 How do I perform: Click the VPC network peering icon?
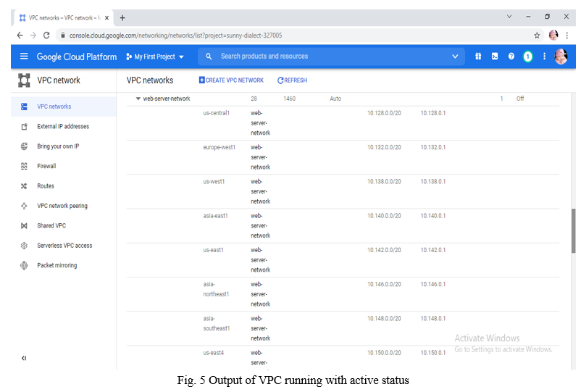(24, 206)
